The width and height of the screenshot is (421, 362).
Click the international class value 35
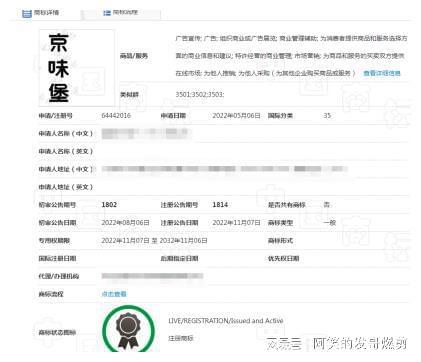(x=327, y=116)
